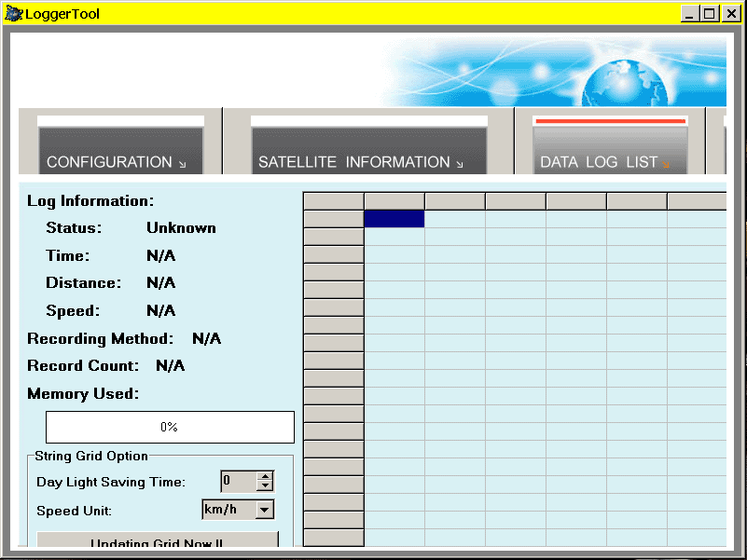747x560 pixels.
Task: Click the top-left corner header of the grid
Action: click(x=333, y=201)
